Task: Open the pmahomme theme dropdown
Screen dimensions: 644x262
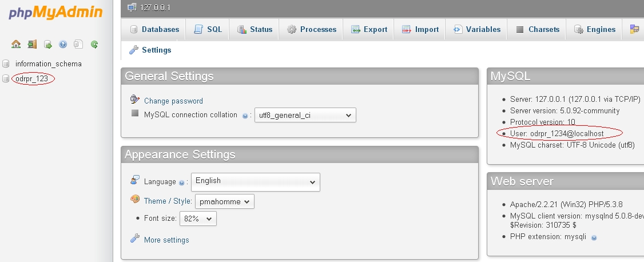Action: point(225,201)
